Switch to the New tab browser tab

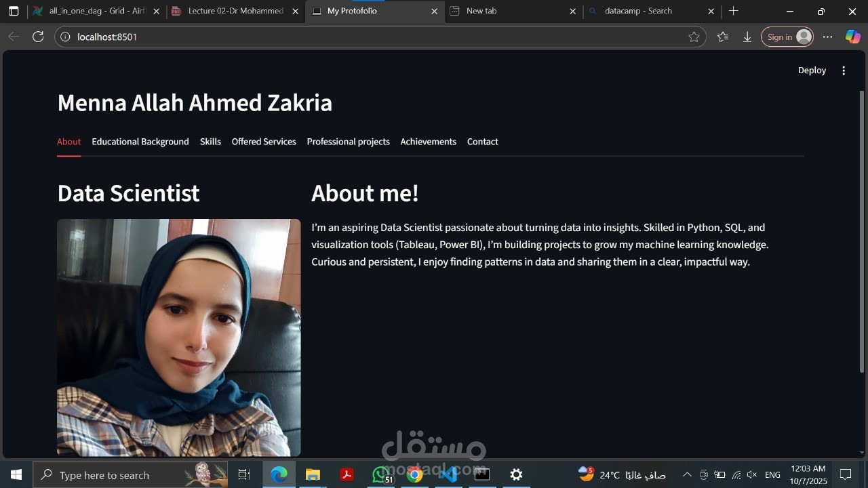(x=513, y=12)
